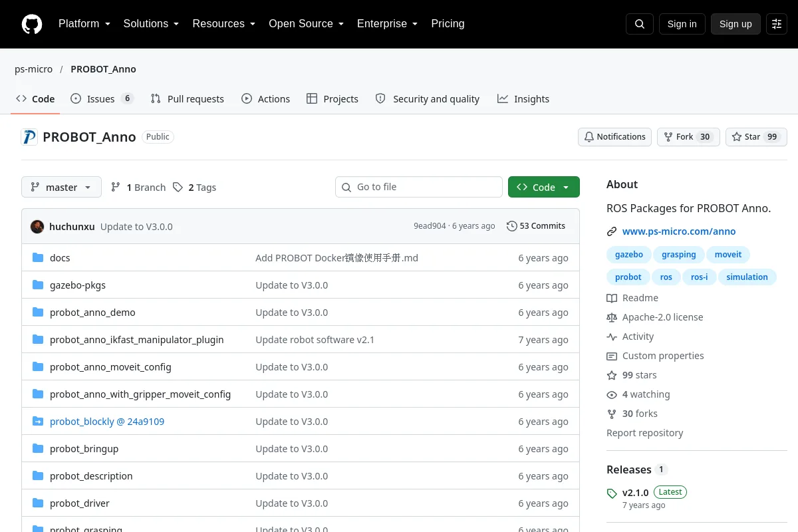Click the probot_anno_demo folder icon
Image resolution: width=798 pixels, height=532 pixels.
[x=38, y=312]
